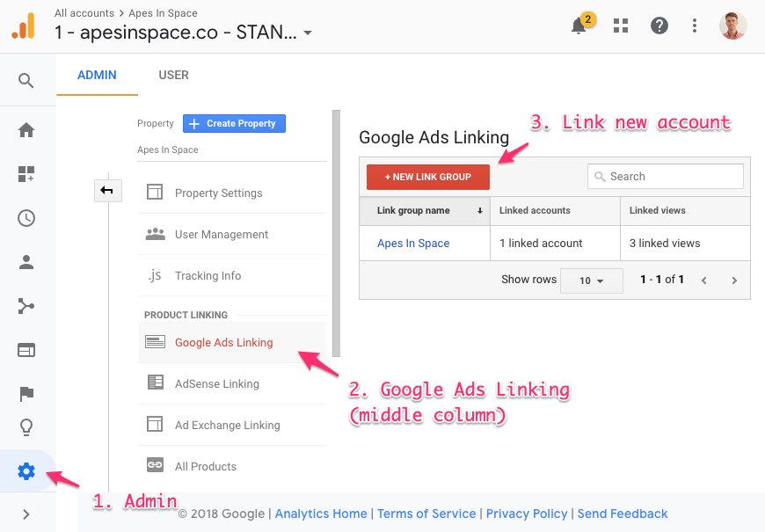Click the '3 linked views' cell
This screenshot has height=532, width=765.
click(x=685, y=243)
